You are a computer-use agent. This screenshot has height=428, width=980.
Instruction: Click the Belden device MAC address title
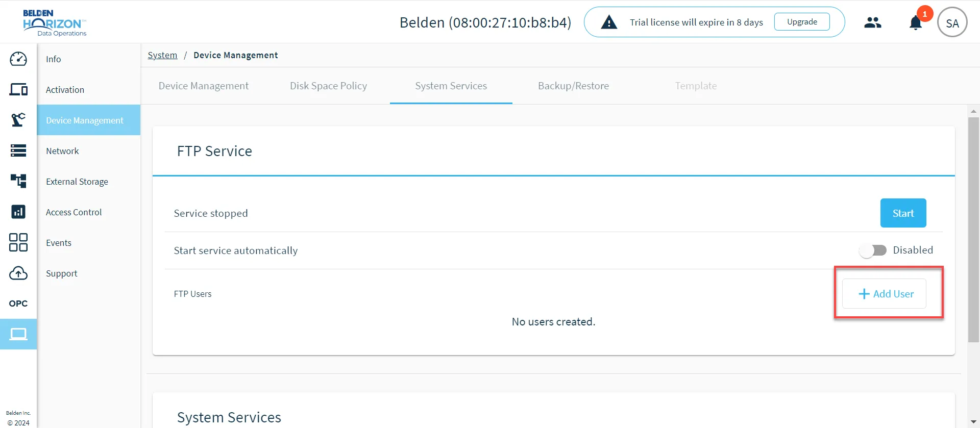[x=485, y=22]
